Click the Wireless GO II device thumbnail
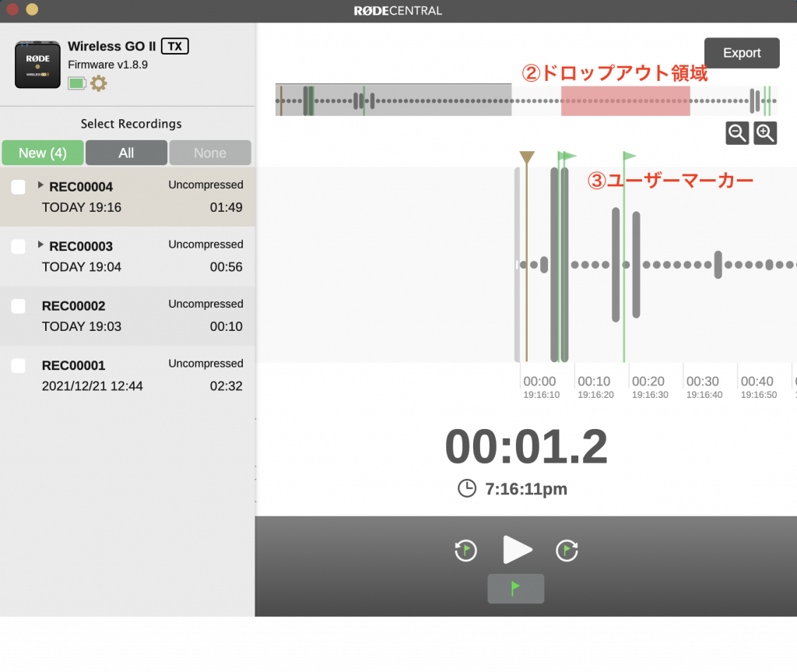The width and height of the screenshot is (797, 672). point(37,65)
